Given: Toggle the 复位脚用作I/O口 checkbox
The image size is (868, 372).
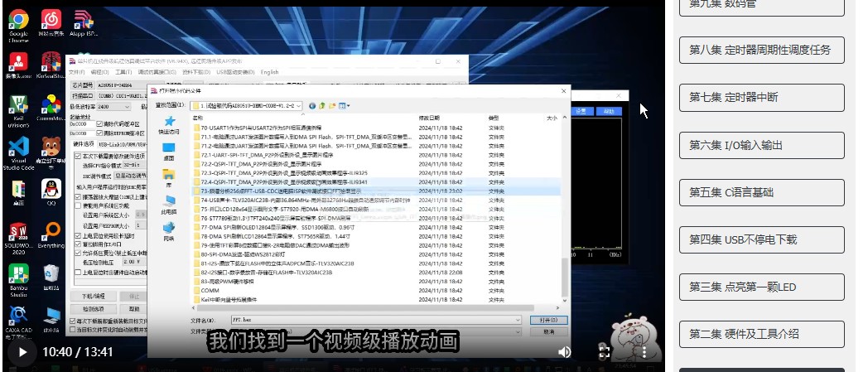Looking at the screenshot, I should (x=78, y=244).
